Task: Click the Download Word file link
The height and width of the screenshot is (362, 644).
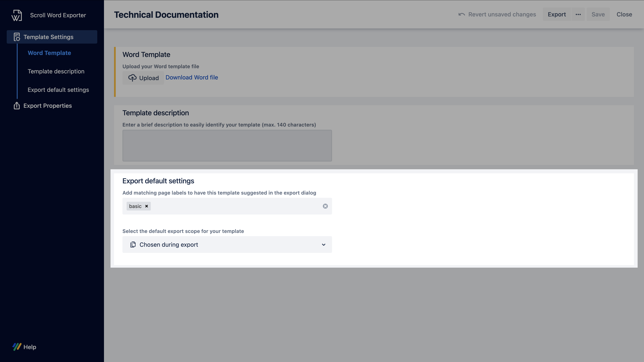Action: point(192,77)
